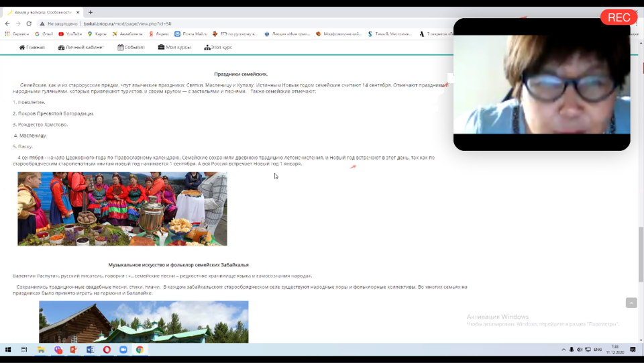The height and width of the screenshot is (363, 644).
Task: Launch Zoom from the taskbar
Action: pos(123,350)
